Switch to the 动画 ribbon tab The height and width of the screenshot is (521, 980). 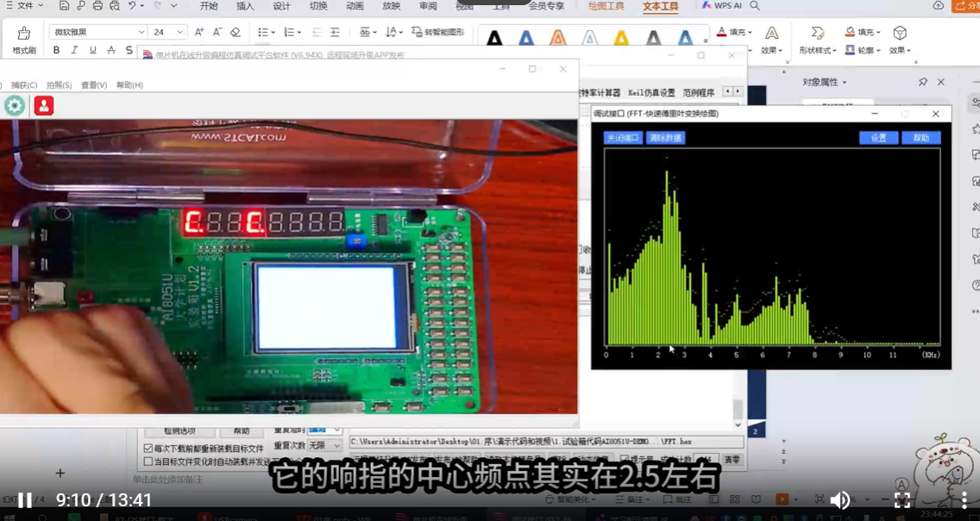pyautogui.click(x=355, y=6)
